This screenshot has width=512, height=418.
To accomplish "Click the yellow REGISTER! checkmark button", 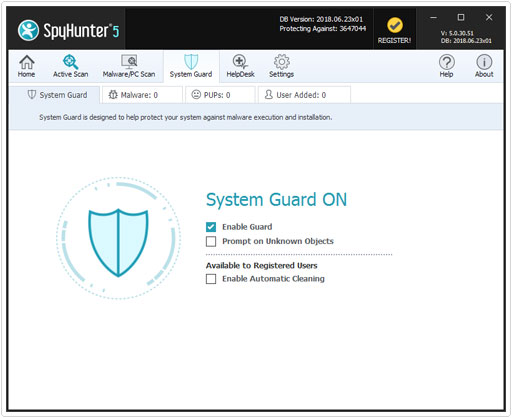I will point(395,30).
